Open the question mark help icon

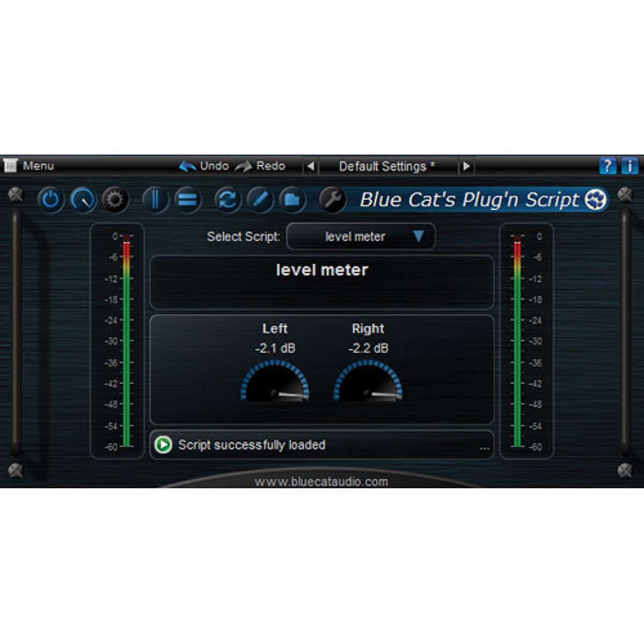pos(608,166)
